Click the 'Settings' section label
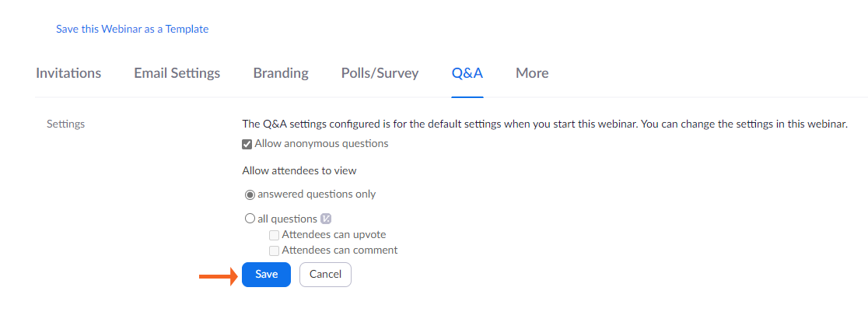Screen dimensions: 868x319 click(65, 124)
